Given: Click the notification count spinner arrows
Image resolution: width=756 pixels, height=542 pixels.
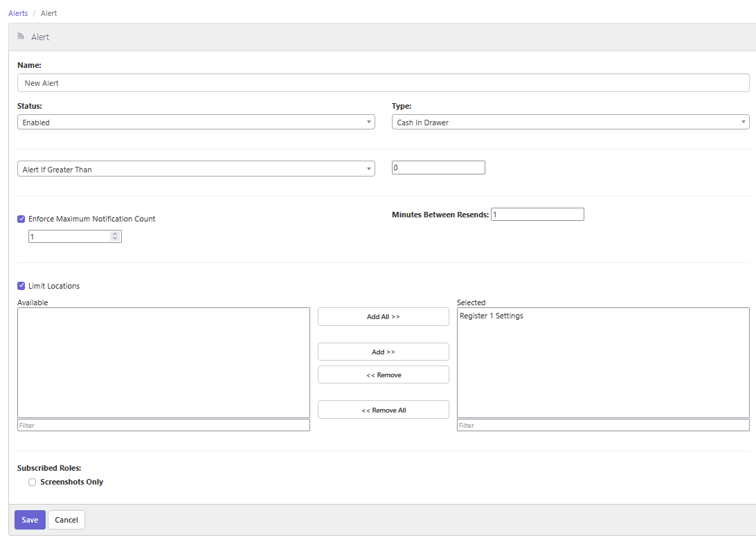Looking at the screenshot, I should (115, 236).
